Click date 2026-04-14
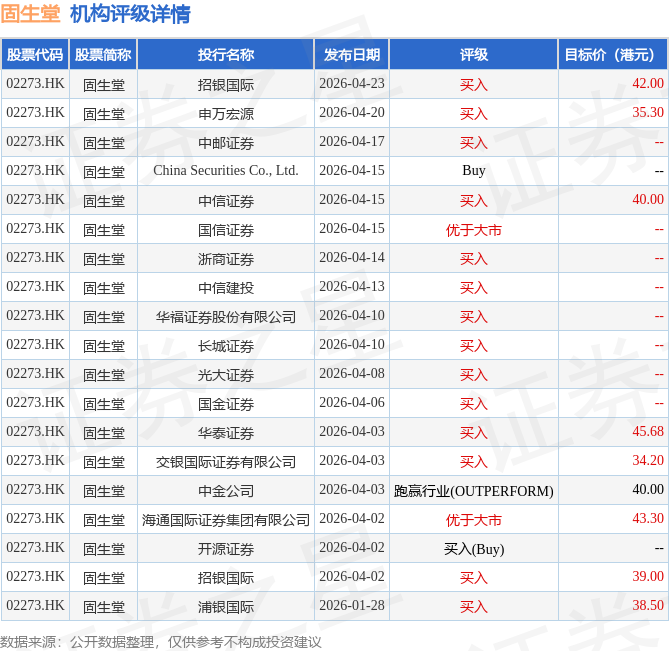The image size is (669, 651). tap(352, 258)
